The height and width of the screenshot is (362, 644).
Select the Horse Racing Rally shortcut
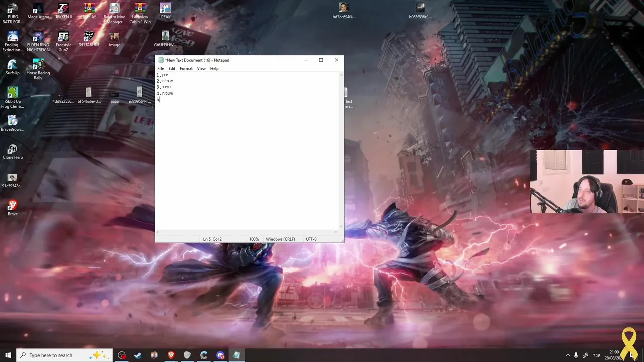point(38,69)
